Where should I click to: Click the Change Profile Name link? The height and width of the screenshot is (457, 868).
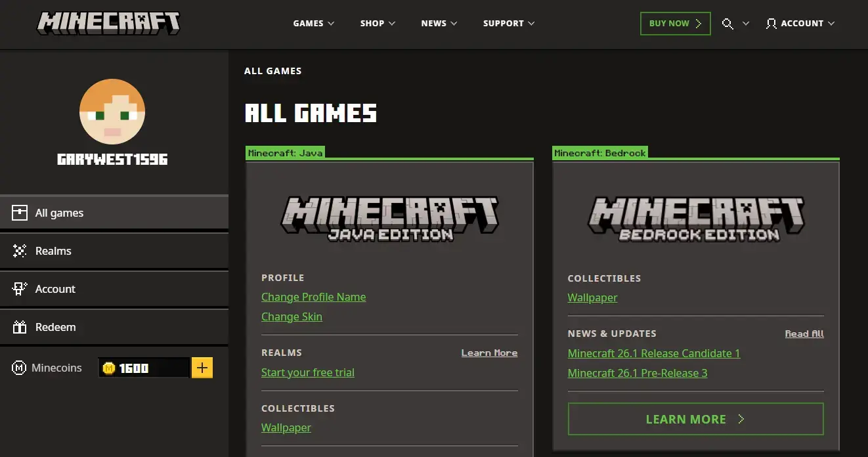coord(313,297)
